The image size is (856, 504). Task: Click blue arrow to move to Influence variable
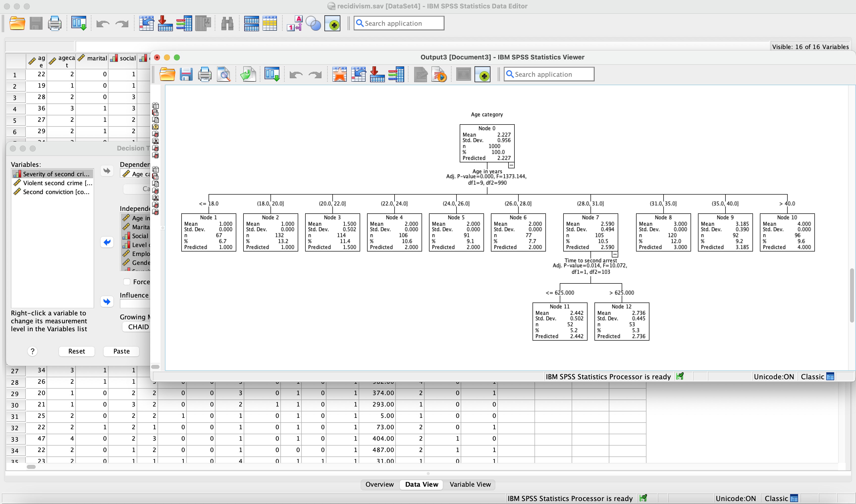[107, 301]
